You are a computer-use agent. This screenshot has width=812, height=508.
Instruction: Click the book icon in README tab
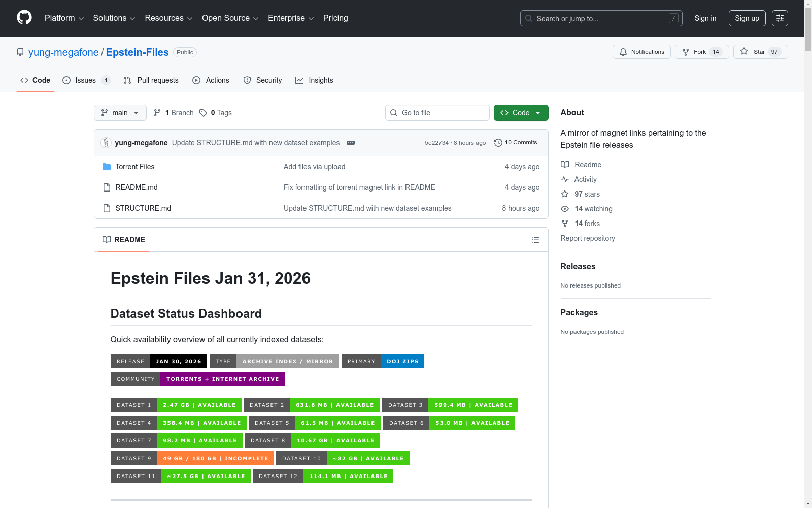point(107,240)
